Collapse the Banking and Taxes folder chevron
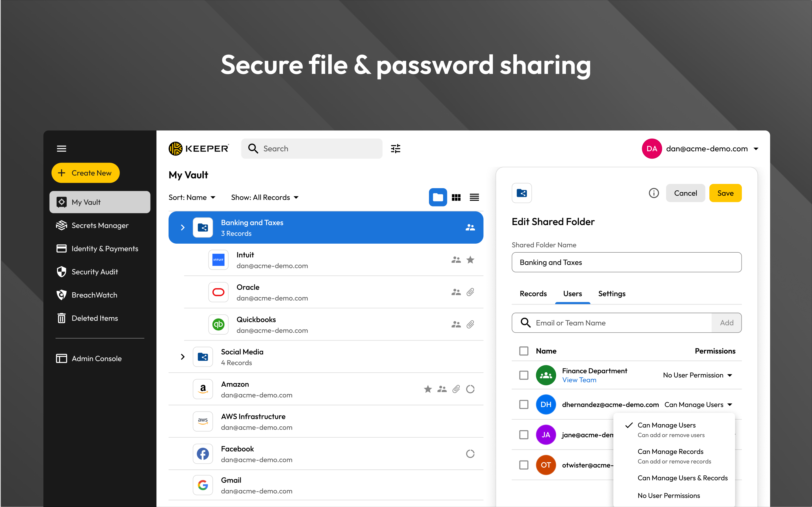 pyautogui.click(x=183, y=227)
